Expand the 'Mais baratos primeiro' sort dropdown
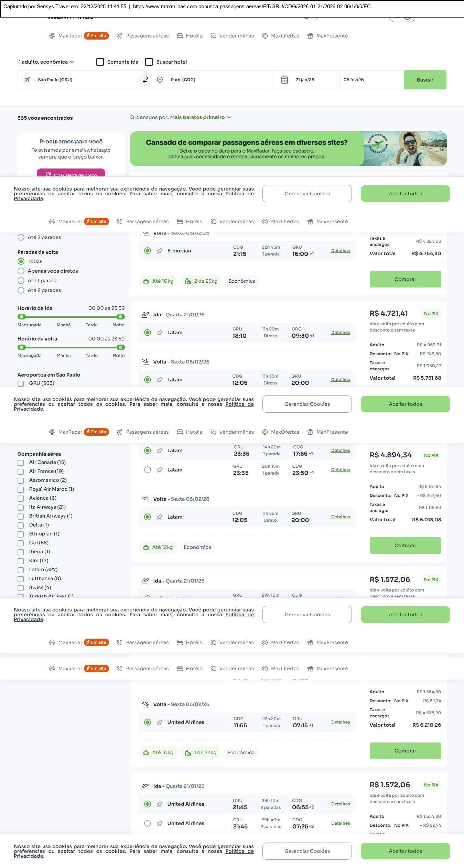The image size is (464, 868). coord(201,117)
